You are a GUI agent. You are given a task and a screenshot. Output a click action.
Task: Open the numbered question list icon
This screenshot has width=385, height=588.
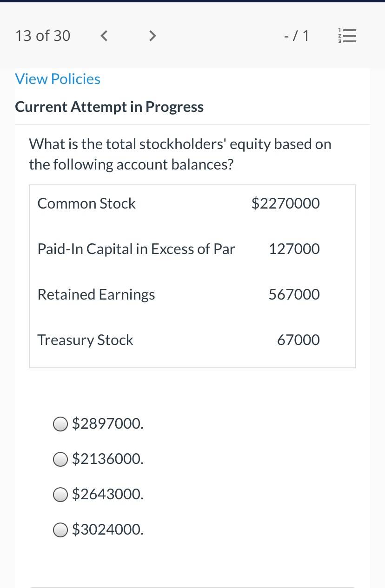347,36
